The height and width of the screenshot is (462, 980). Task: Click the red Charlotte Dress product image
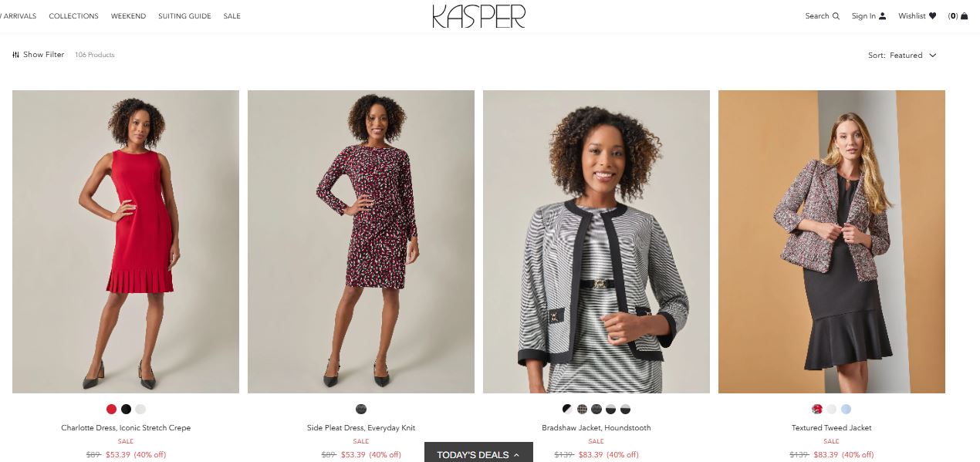(x=126, y=241)
